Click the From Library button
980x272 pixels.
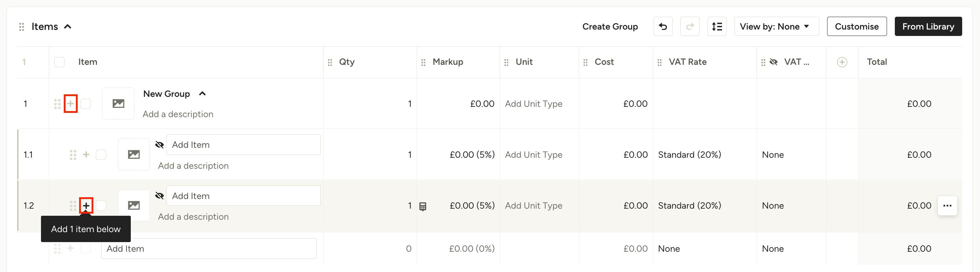click(x=928, y=27)
